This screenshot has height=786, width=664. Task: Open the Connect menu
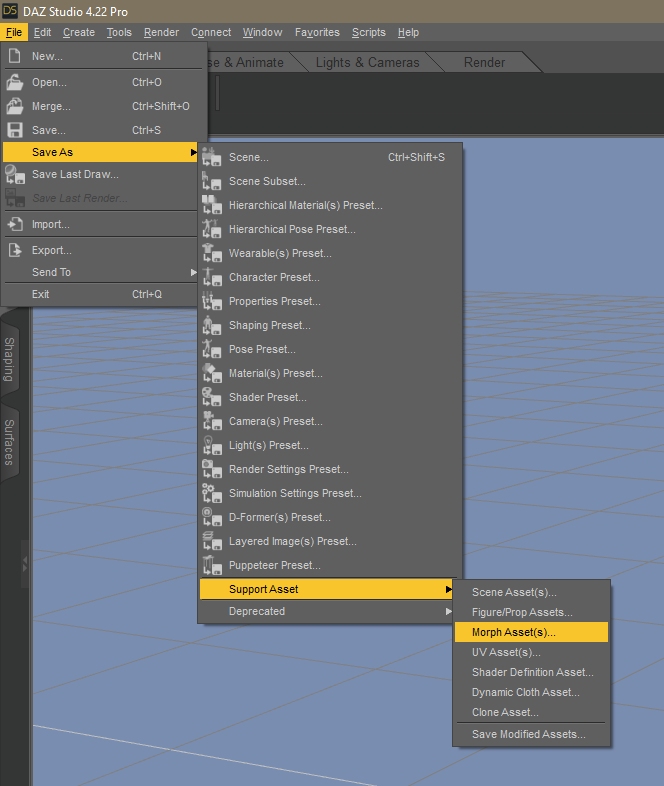pos(210,33)
